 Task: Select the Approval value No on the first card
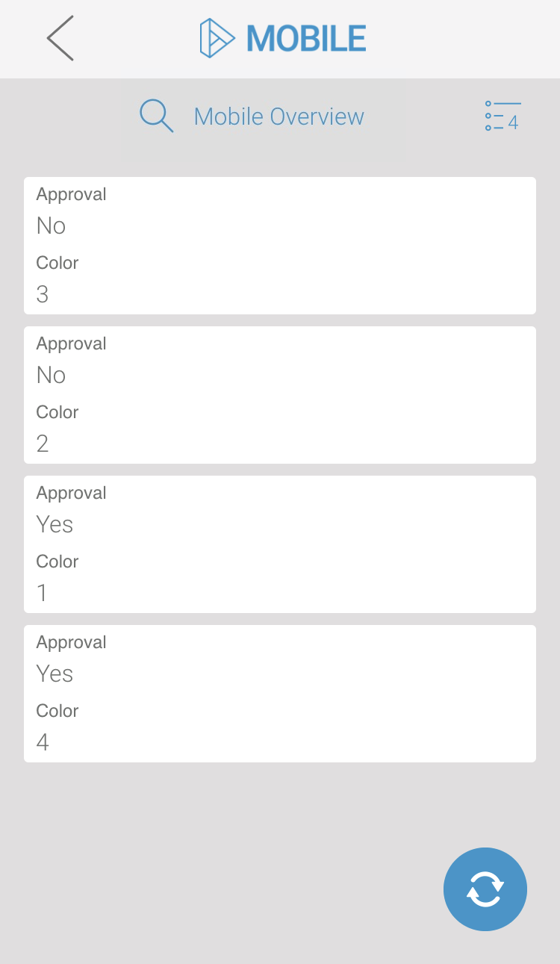pos(50,226)
